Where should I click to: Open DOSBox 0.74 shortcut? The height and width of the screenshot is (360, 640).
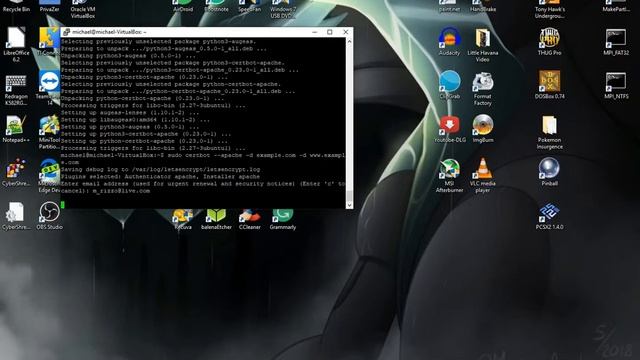pyautogui.click(x=549, y=85)
